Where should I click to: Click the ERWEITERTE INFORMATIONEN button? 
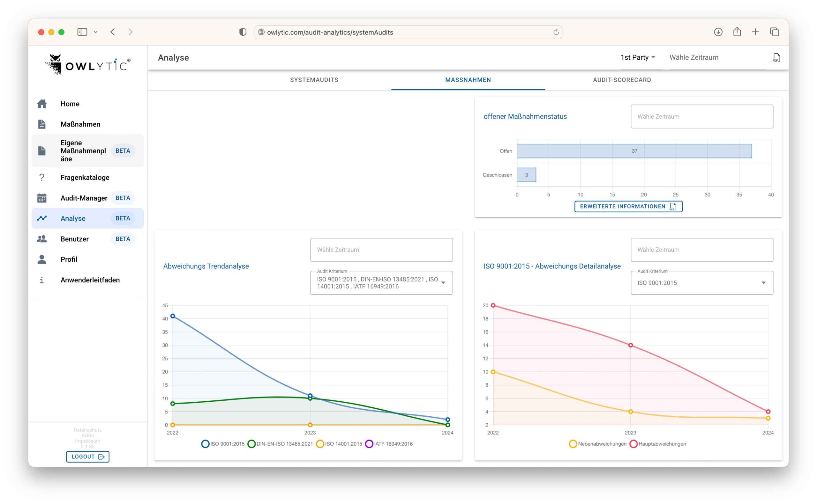628,206
